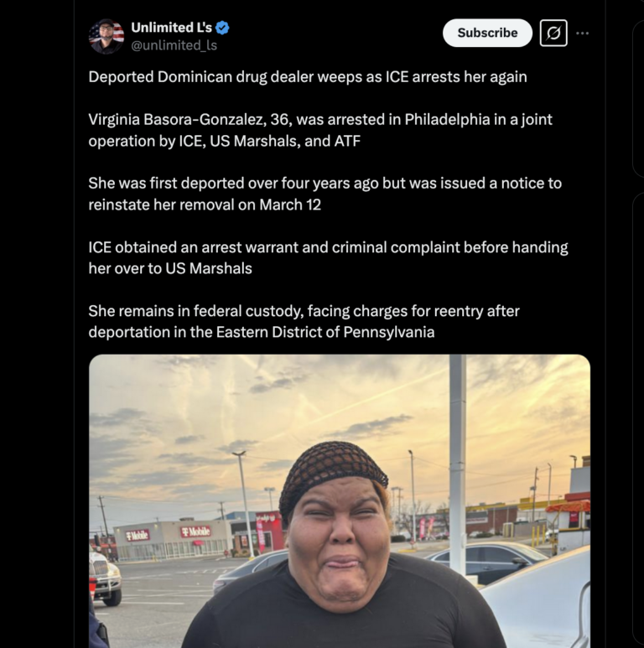
Task: Open the Unlimited L's profile avatar
Action: coord(106,36)
